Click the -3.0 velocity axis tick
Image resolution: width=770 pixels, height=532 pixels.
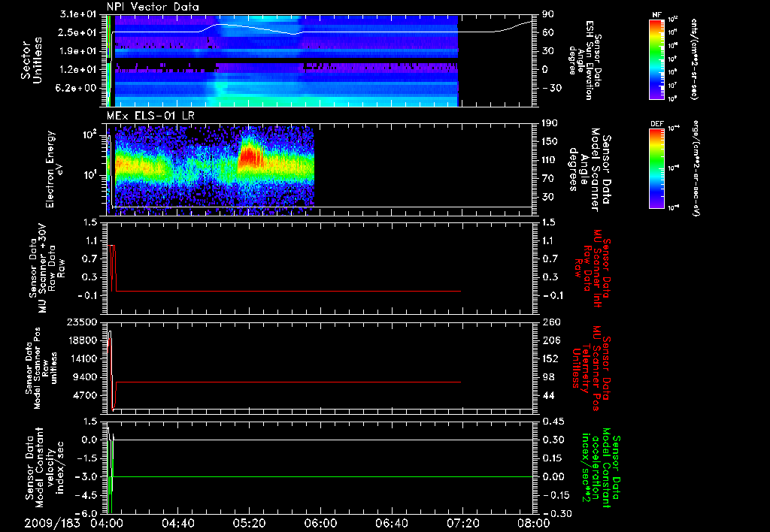coord(86,476)
